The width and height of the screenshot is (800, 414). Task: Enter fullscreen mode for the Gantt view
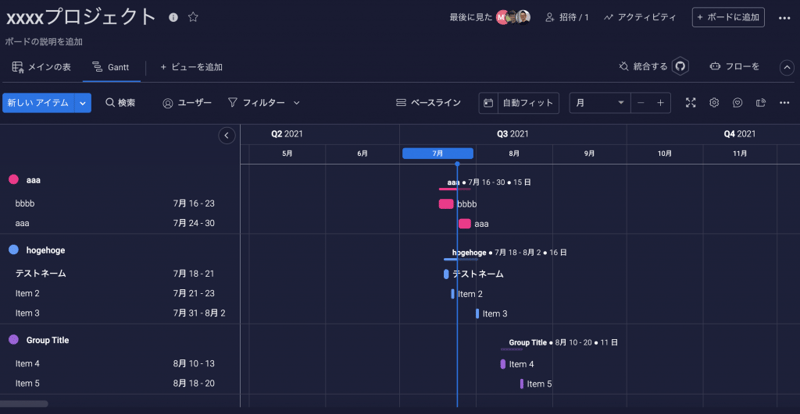[x=691, y=103]
